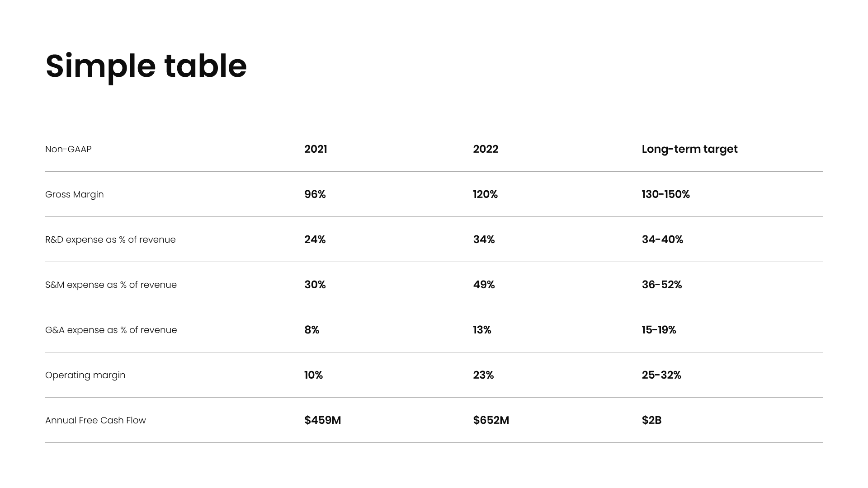The height and width of the screenshot is (488, 868).
Task: Click the G&A expense row label
Action: [x=111, y=330]
